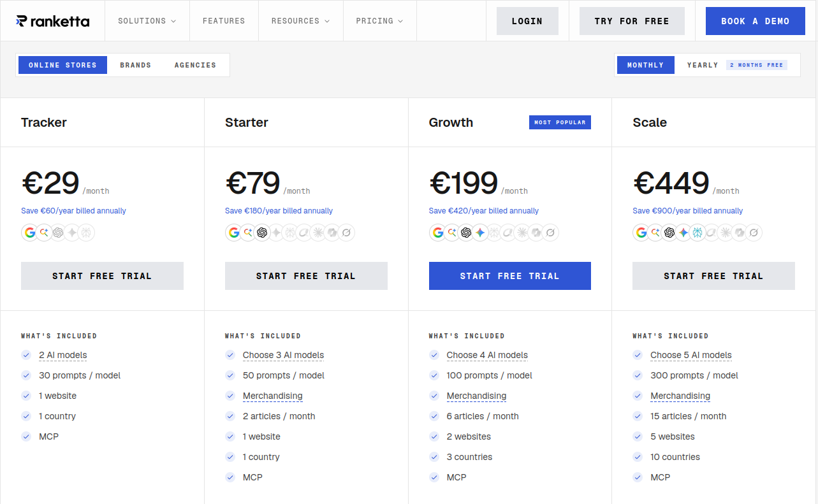
Task: Click 'Save €420/year billed annually' text
Action: [484, 211]
